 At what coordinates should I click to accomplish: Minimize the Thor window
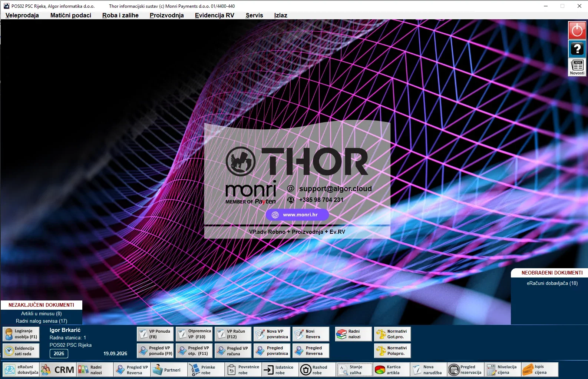tap(546, 6)
